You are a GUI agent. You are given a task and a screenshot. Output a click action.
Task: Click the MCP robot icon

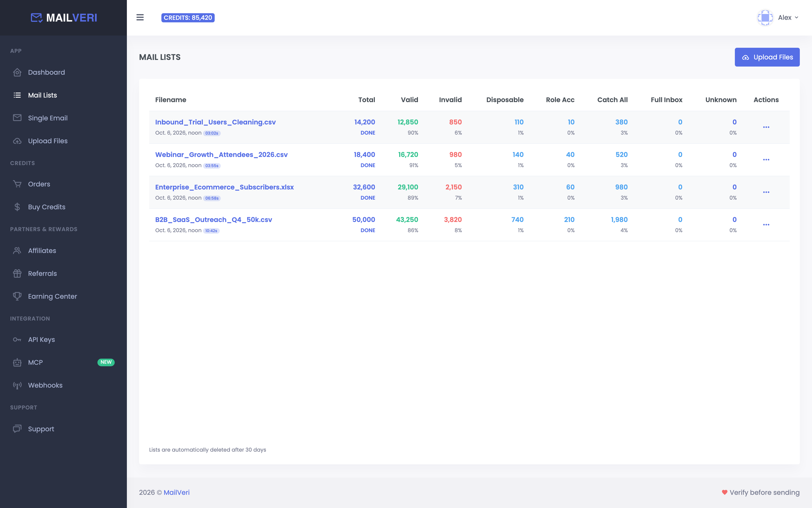(x=17, y=362)
